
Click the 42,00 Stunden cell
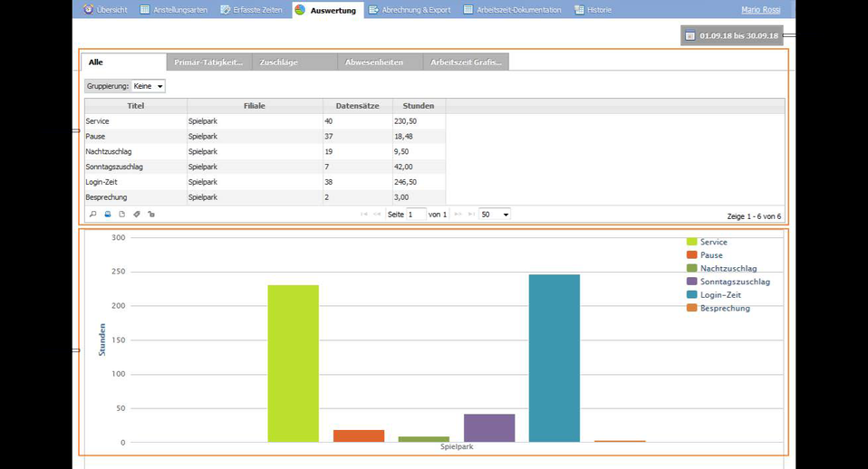[420, 167]
